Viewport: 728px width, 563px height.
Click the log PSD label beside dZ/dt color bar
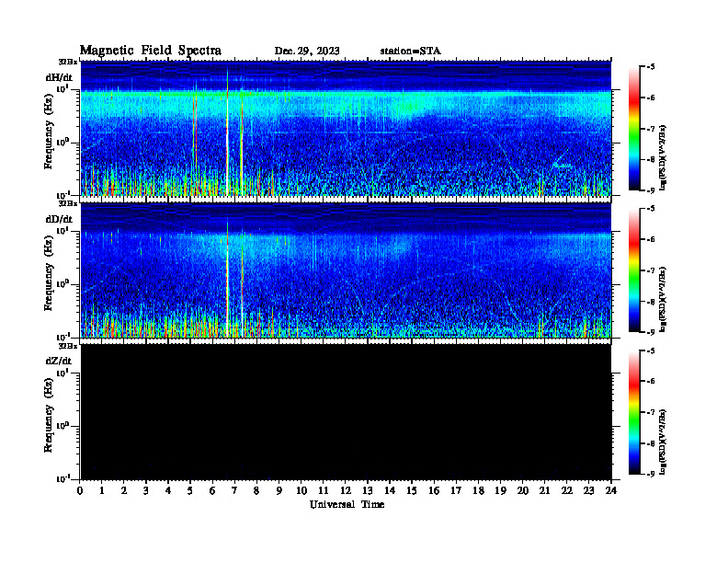pos(664,442)
